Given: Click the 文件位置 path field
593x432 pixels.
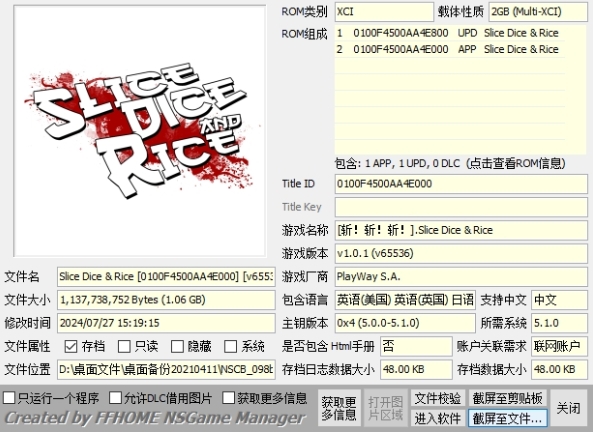Looking at the screenshot, I should point(166,370).
